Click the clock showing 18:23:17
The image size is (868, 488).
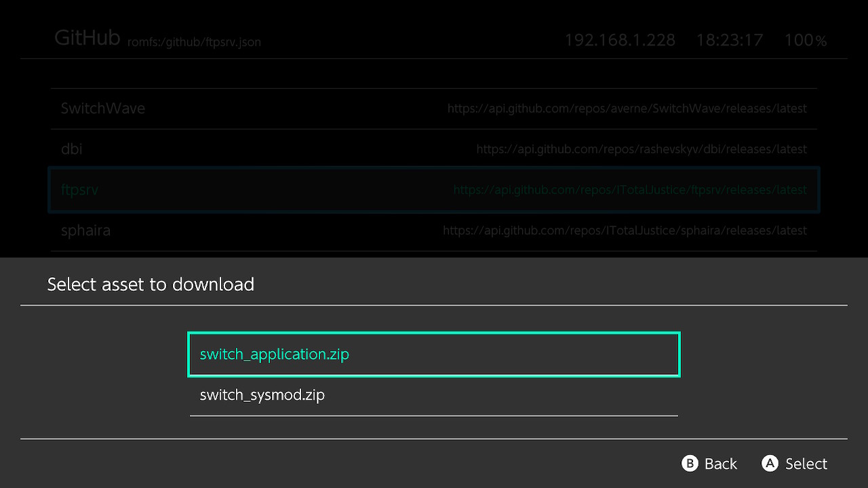730,41
